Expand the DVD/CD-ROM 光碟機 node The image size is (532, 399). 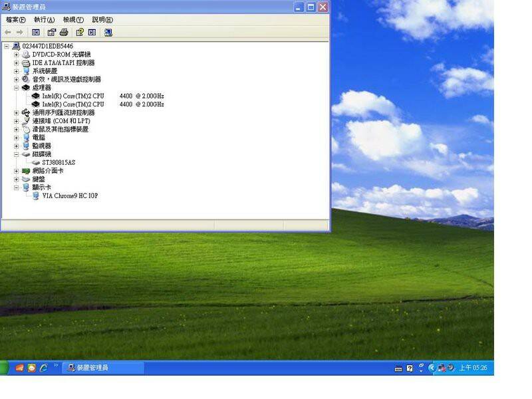pyautogui.click(x=16, y=55)
